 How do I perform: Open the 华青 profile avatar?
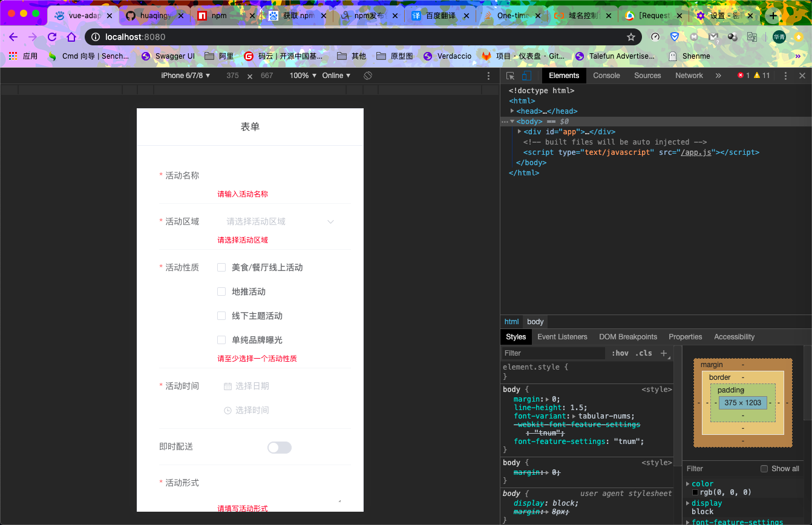pyautogui.click(x=779, y=37)
